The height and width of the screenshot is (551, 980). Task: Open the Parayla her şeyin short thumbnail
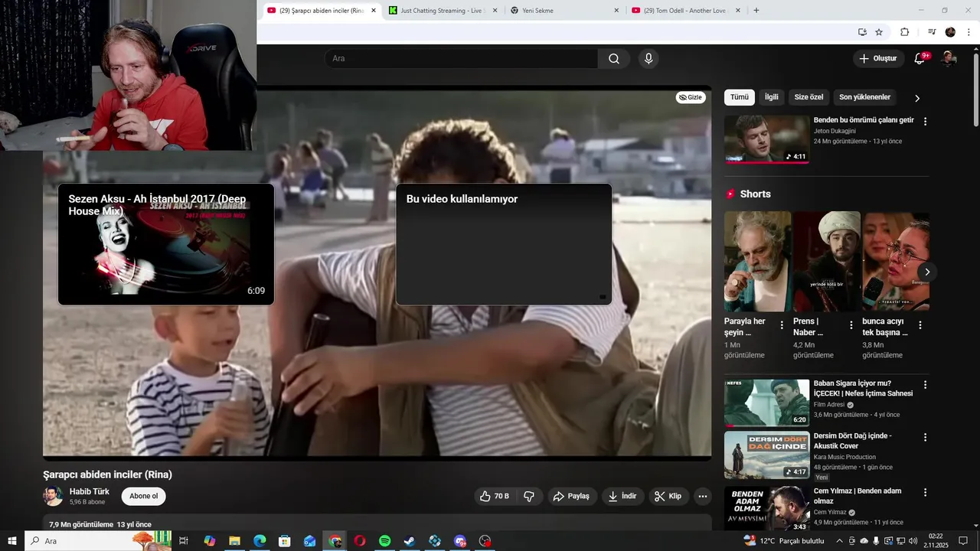(758, 261)
